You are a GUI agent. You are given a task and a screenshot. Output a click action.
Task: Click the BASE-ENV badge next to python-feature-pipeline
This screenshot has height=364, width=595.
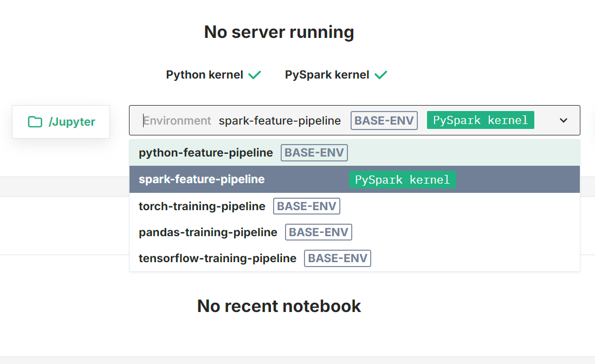[x=314, y=152]
